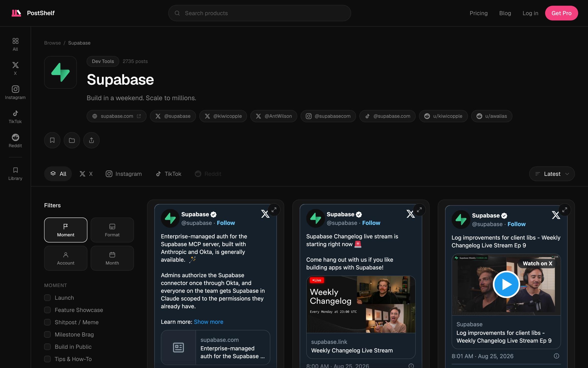Screen dimensions: 588x368
Task: Click Show more in enterprise auth post
Action: 209,322
